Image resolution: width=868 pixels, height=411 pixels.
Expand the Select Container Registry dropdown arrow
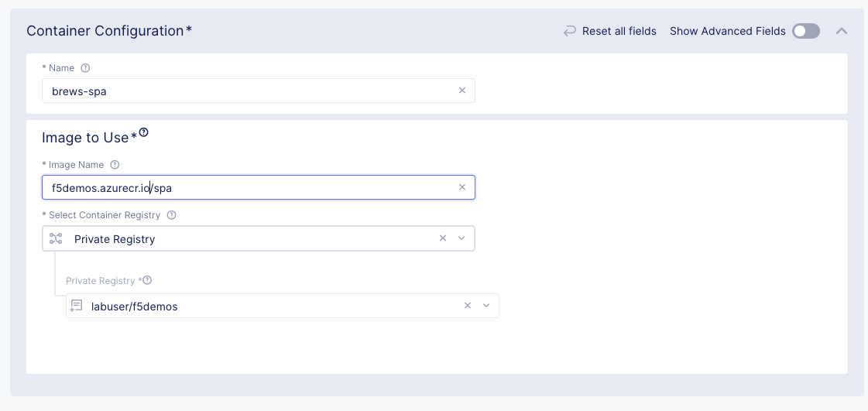[x=461, y=238]
